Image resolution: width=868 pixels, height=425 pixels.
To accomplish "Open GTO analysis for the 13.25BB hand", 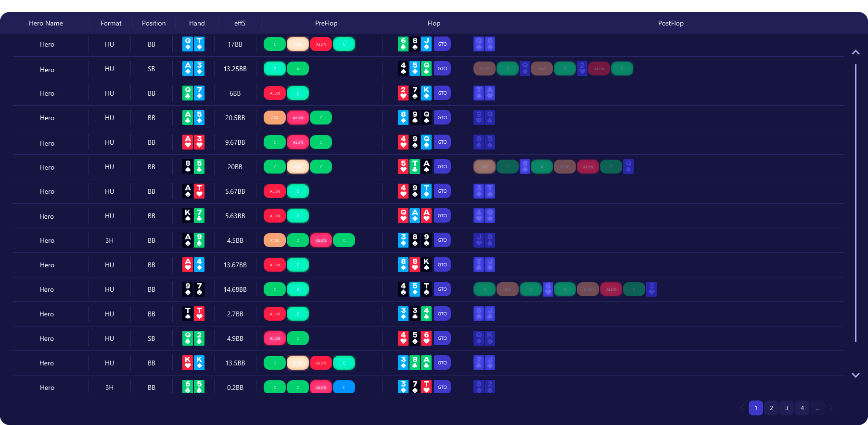I will (442, 69).
